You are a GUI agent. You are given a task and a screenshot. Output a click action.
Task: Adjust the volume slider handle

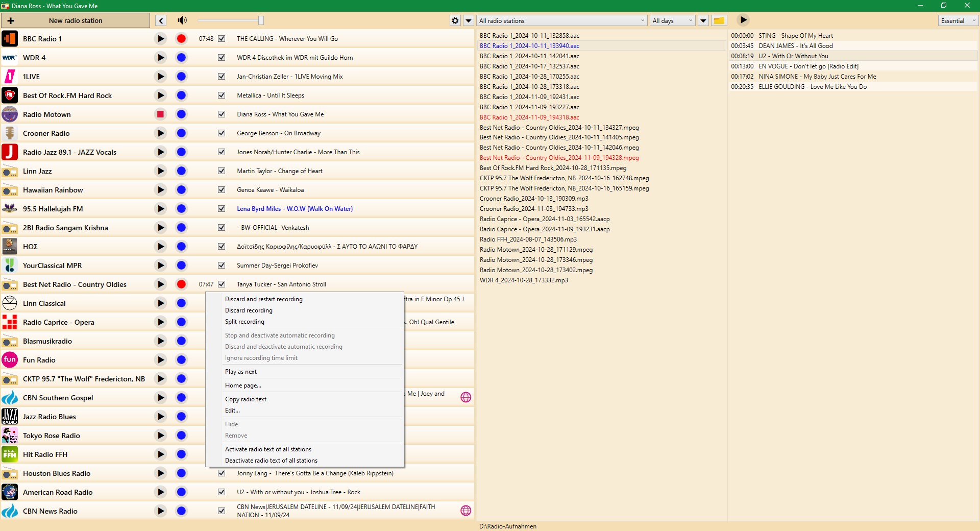(261, 20)
